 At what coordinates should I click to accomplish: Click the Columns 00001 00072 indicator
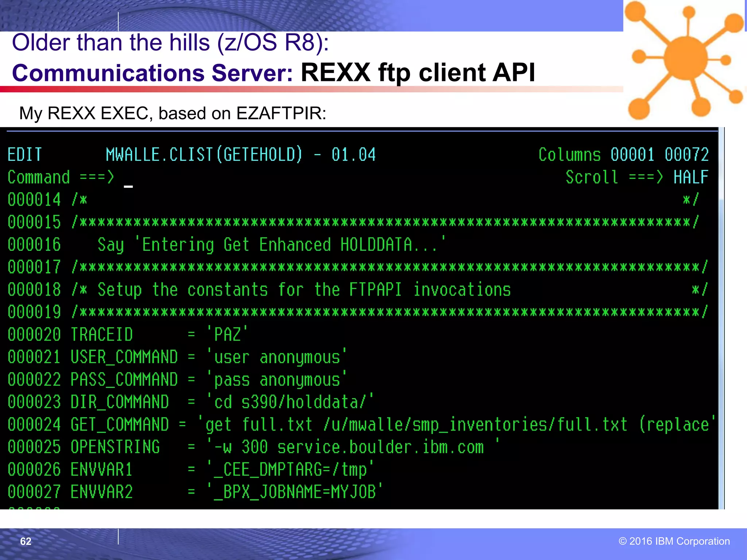coord(624,155)
